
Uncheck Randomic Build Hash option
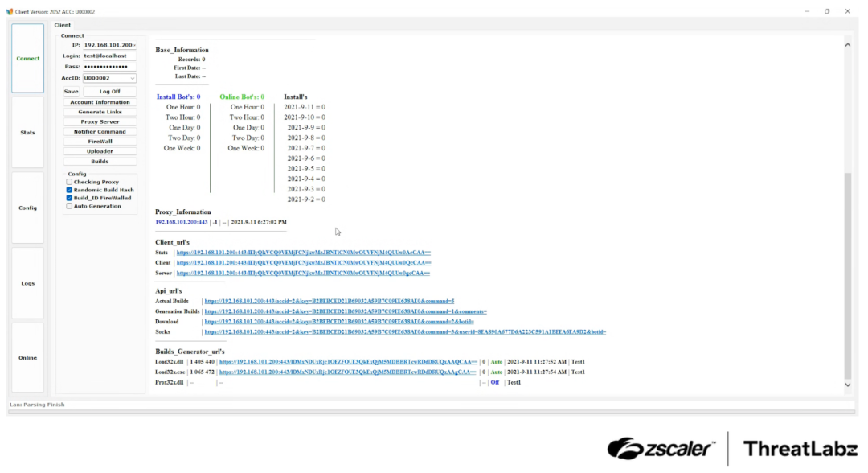coord(69,191)
